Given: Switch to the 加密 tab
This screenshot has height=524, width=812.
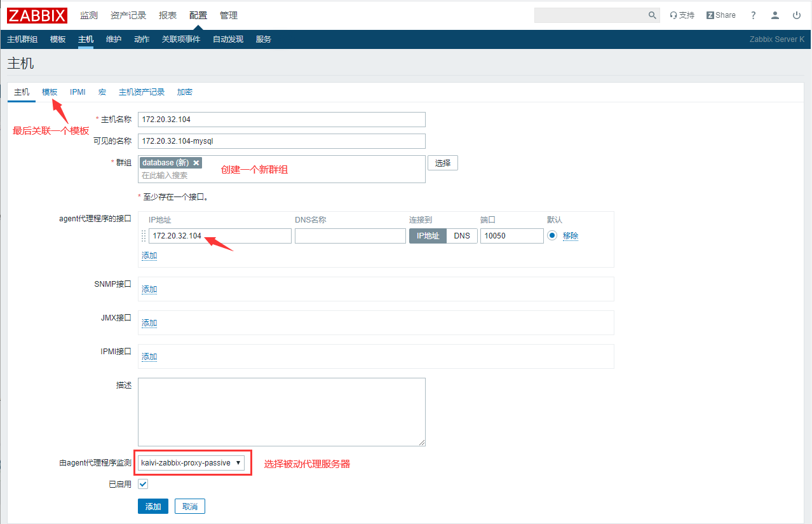Looking at the screenshot, I should (185, 92).
